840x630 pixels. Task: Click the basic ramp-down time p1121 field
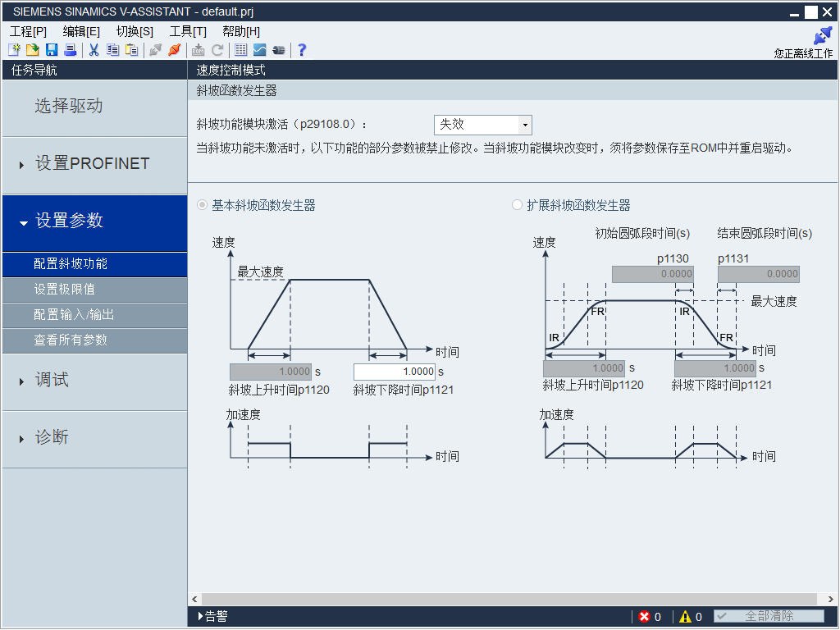(395, 372)
